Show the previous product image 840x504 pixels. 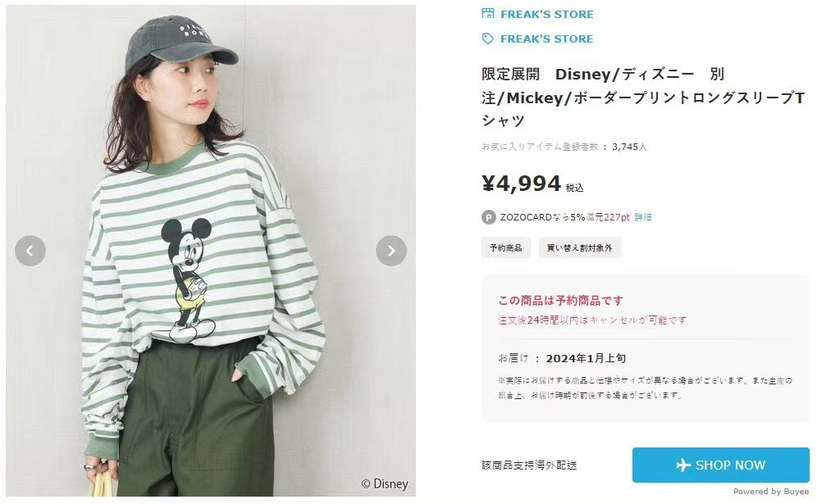[30, 251]
